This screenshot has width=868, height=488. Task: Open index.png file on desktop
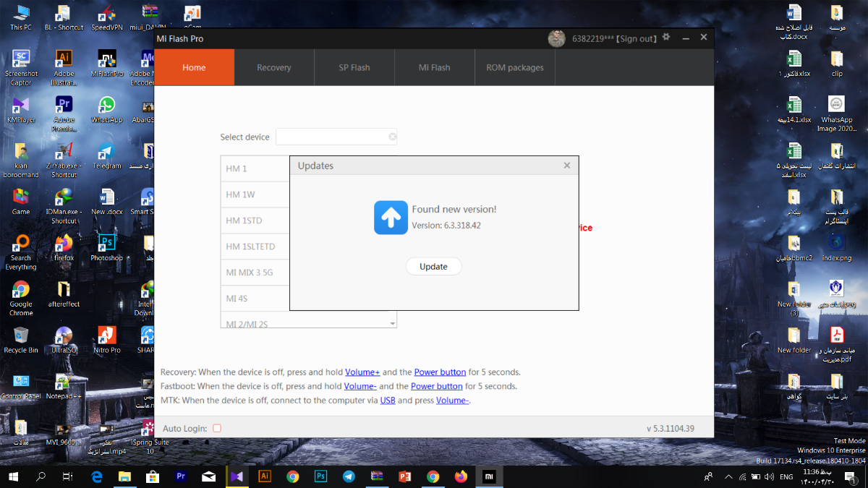[x=837, y=247]
